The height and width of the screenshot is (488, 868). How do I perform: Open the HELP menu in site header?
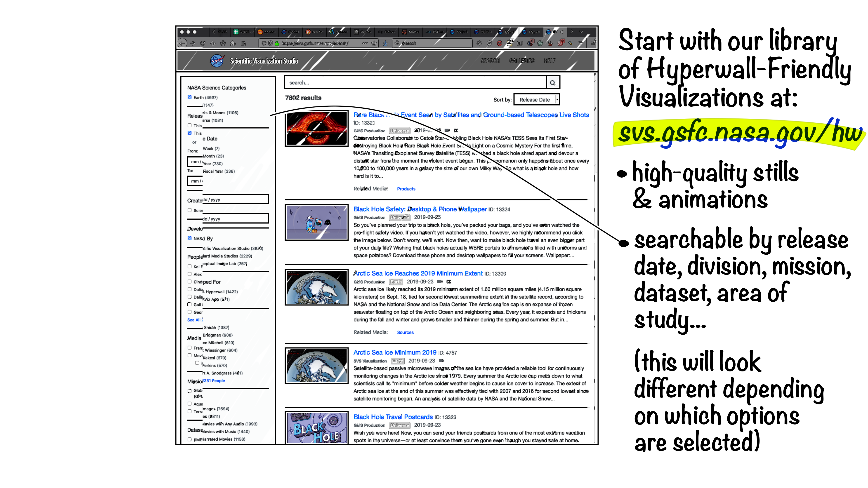click(x=550, y=61)
